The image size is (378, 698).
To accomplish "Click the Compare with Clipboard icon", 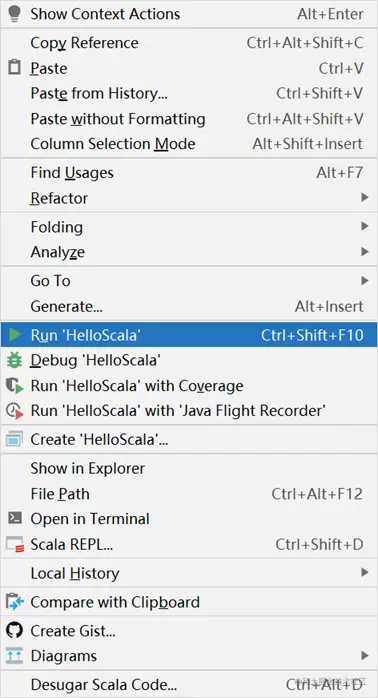I will tap(15, 602).
